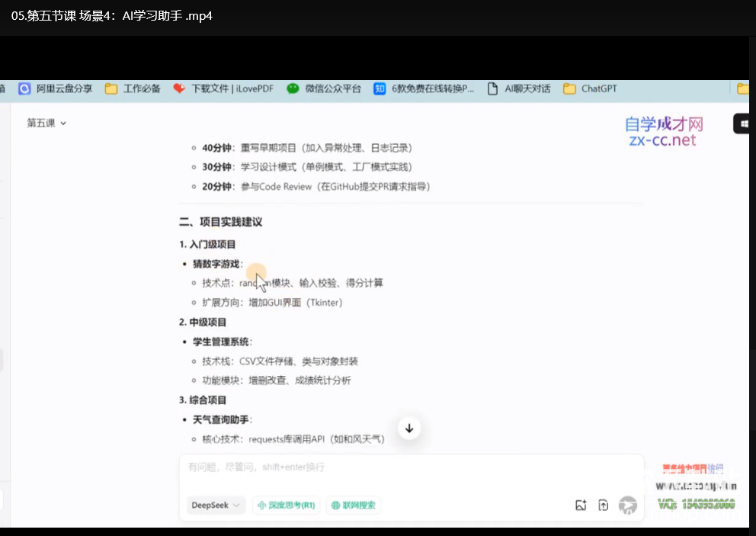Click the scroll-to-bottom arrow button
The image size is (756, 536).
pos(409,428)
